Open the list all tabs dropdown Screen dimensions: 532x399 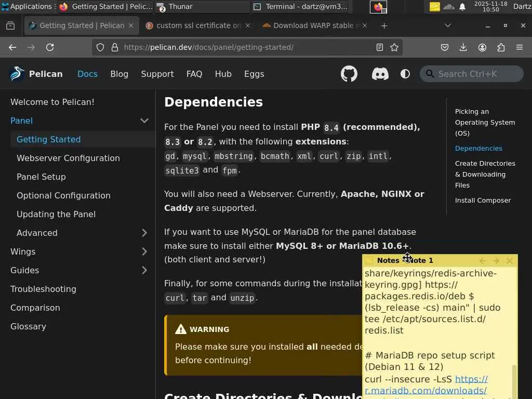click(x=448, y=25)
